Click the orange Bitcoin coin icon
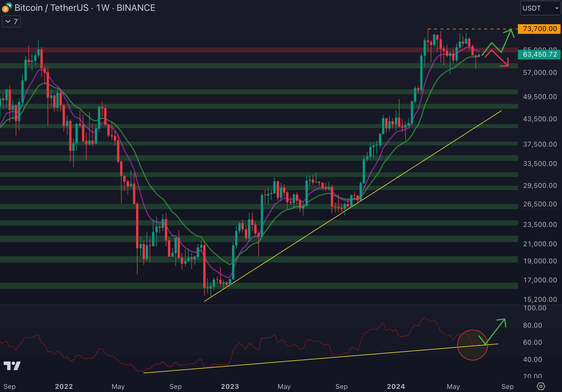 [5, 9]
